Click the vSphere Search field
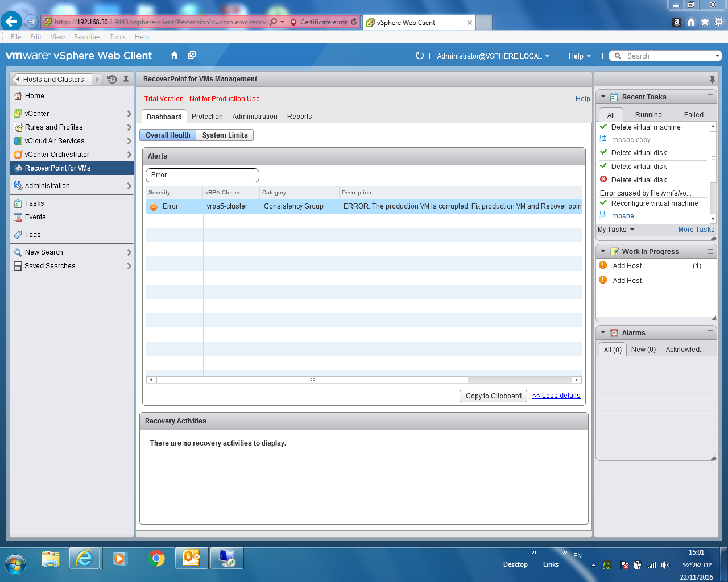Viewport: 728px width, 582px height. tap(665, 56)
